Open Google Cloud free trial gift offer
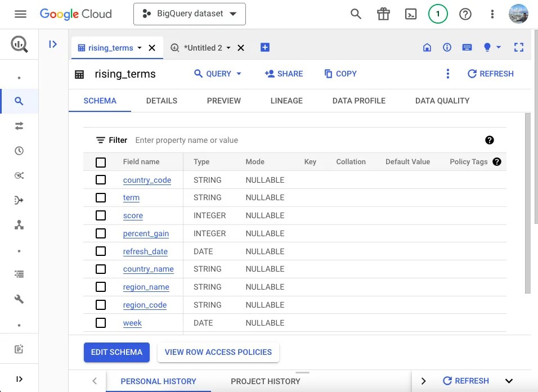 [x=383, y=13]
